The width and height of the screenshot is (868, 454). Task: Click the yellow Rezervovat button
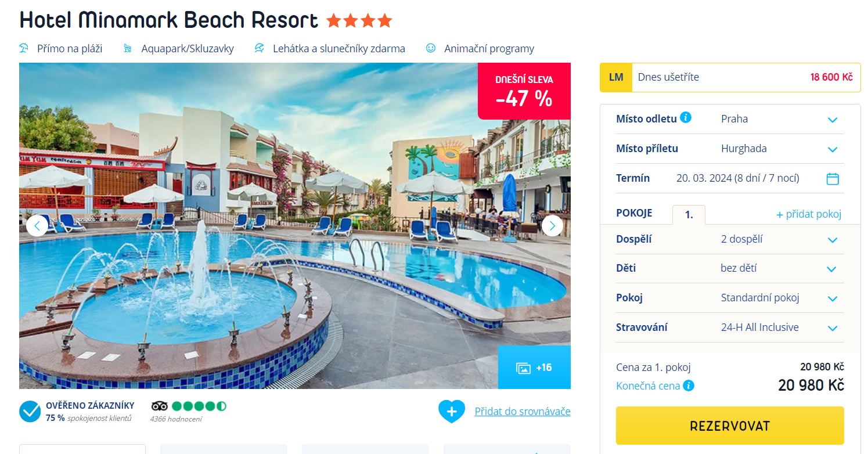[730, 426]
